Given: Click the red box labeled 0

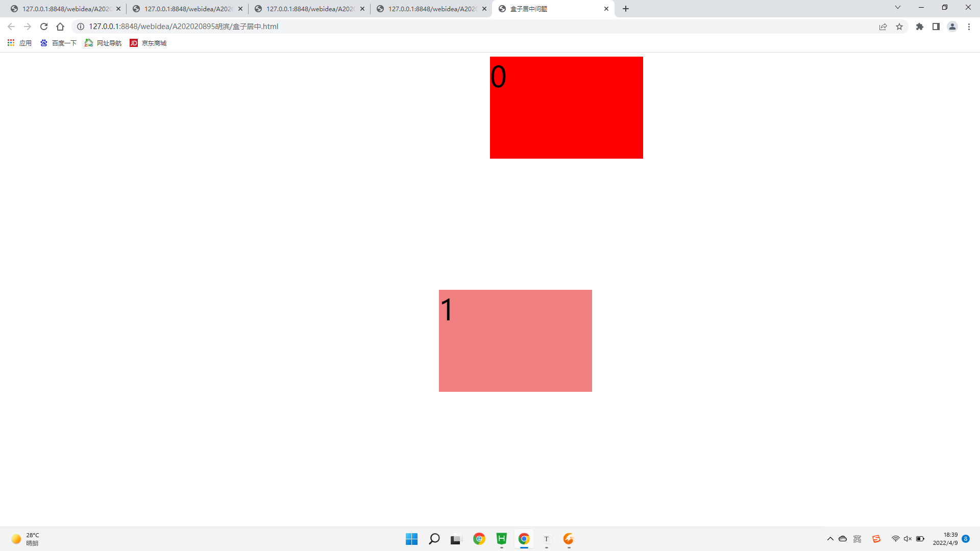Looking at the screenshot, I should click(567, 108).
